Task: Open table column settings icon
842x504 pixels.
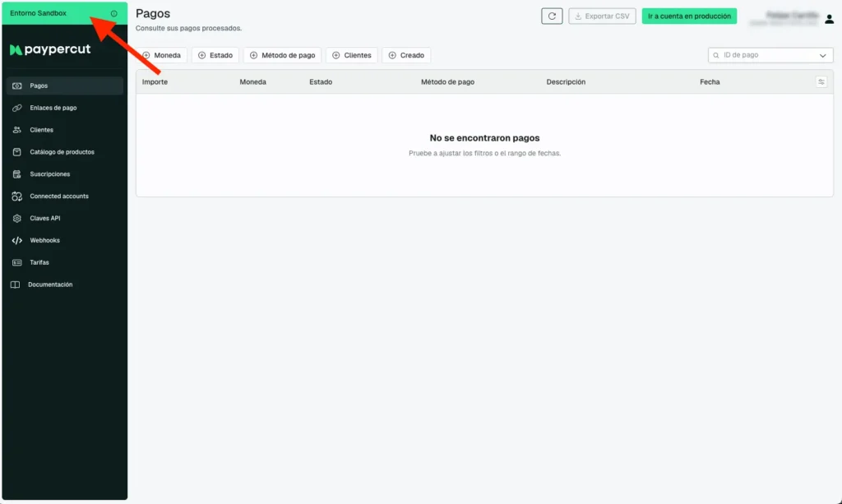Action: pos(821,81)
